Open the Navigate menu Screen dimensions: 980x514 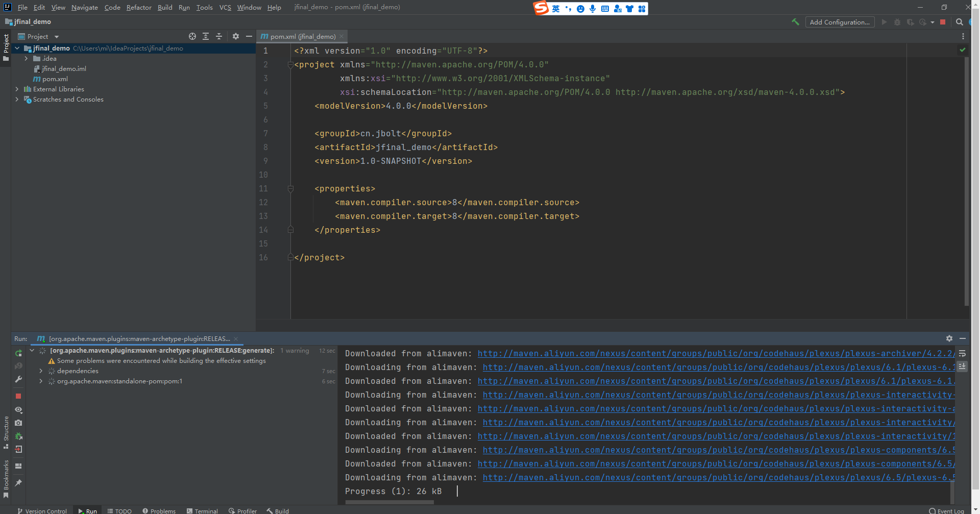click(x=84, y=7)
